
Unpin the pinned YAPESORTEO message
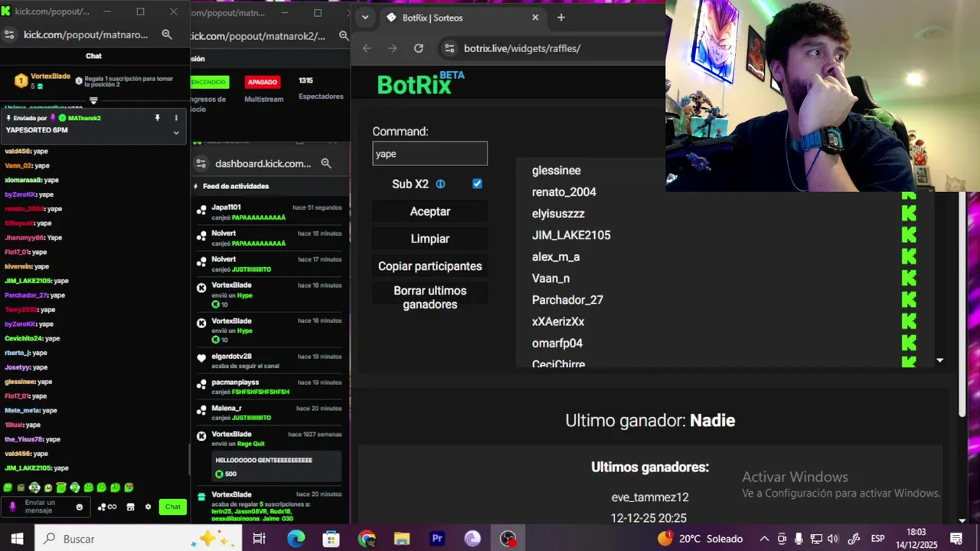tap(158, 118)
